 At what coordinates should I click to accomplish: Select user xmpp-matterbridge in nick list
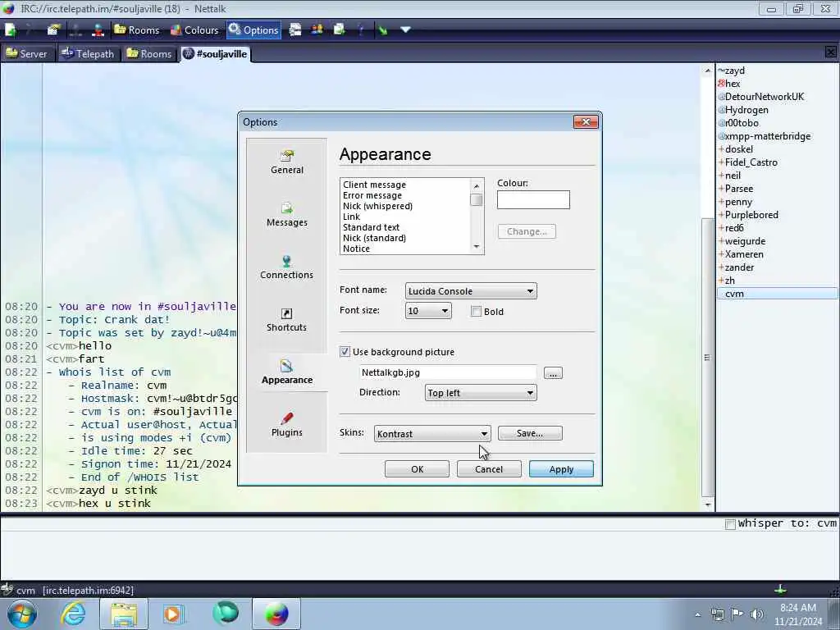[x=768, y=136]
